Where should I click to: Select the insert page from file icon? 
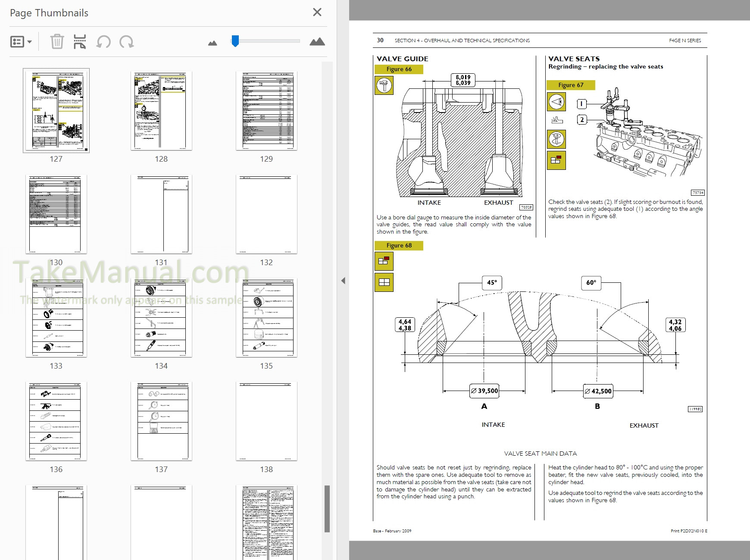pyautogui.click(x=79, y=41)
